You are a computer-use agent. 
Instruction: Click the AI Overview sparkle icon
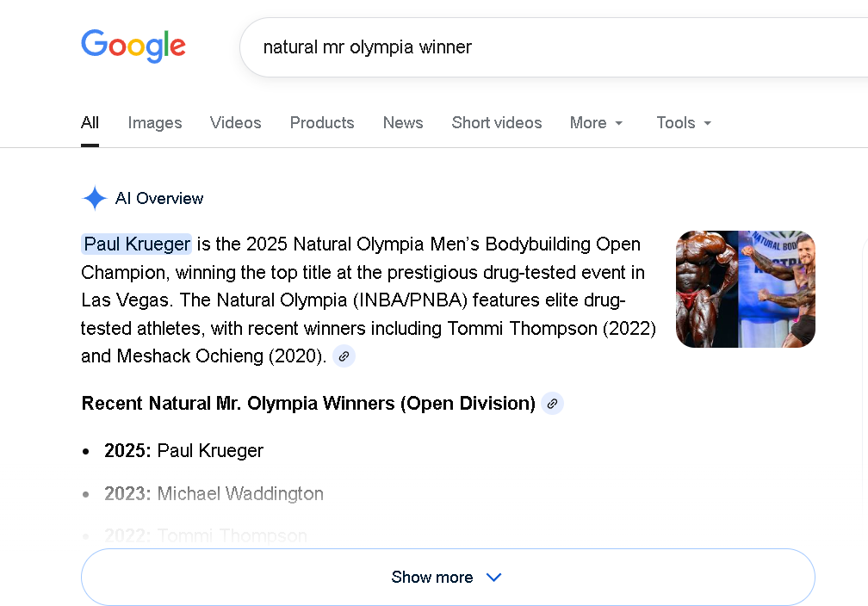94,199
